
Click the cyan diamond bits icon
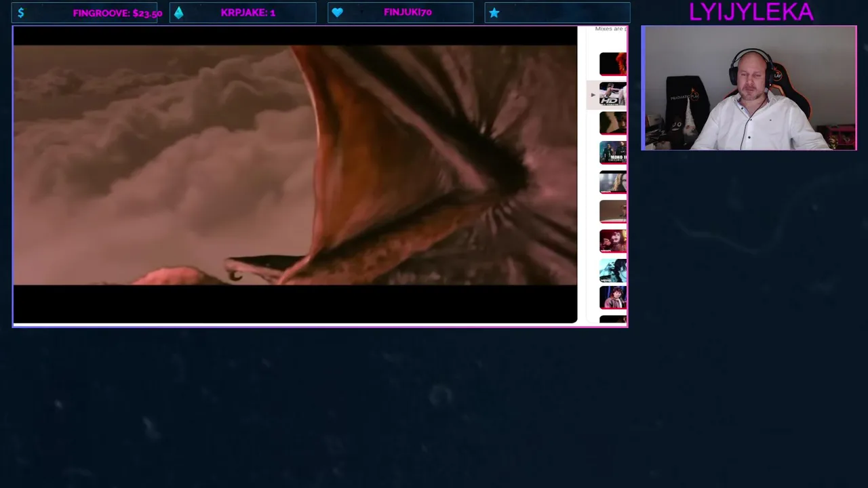point(178,13)
